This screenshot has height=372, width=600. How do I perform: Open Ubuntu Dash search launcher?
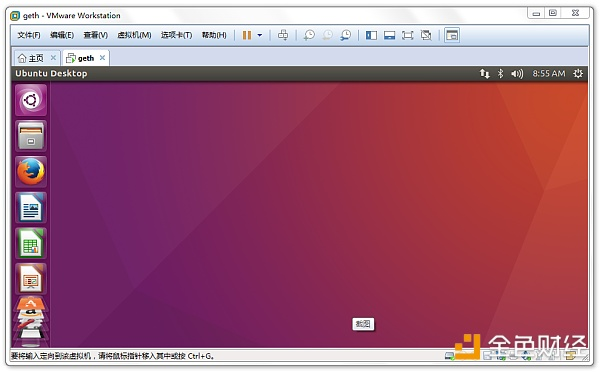tap(31, 100)
